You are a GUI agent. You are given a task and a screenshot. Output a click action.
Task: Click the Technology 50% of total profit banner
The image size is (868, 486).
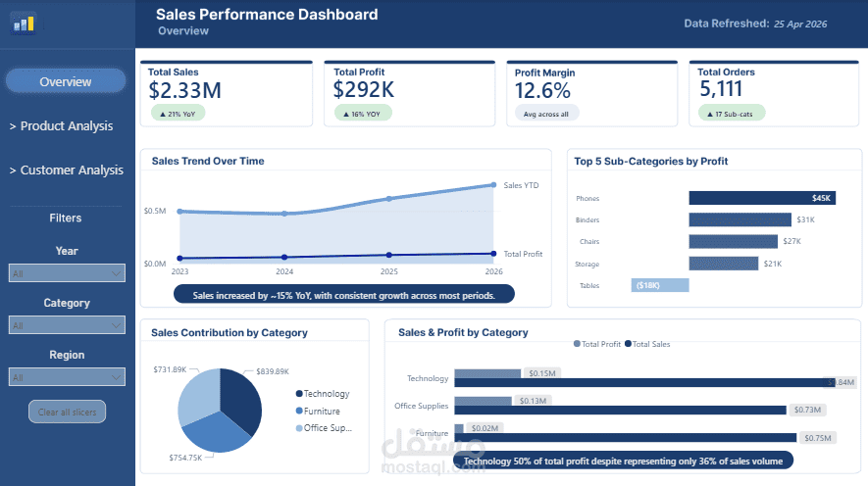[623, 461]
